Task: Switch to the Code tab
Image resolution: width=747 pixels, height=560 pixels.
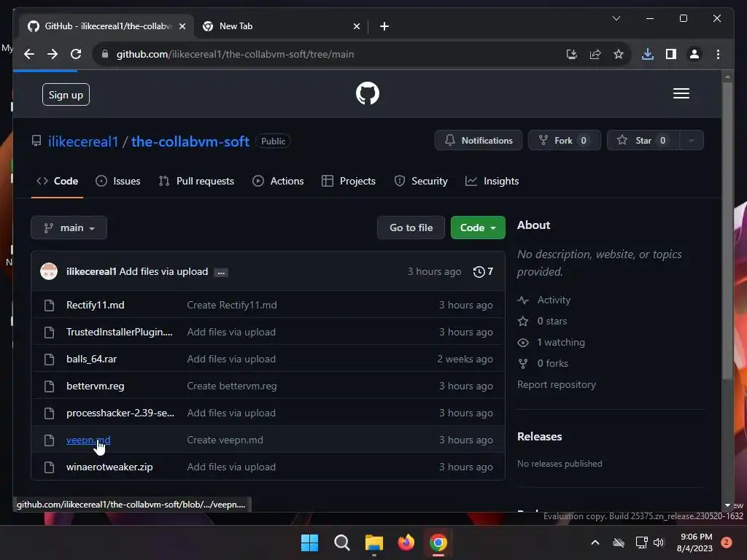Action: tap(57, 181)
